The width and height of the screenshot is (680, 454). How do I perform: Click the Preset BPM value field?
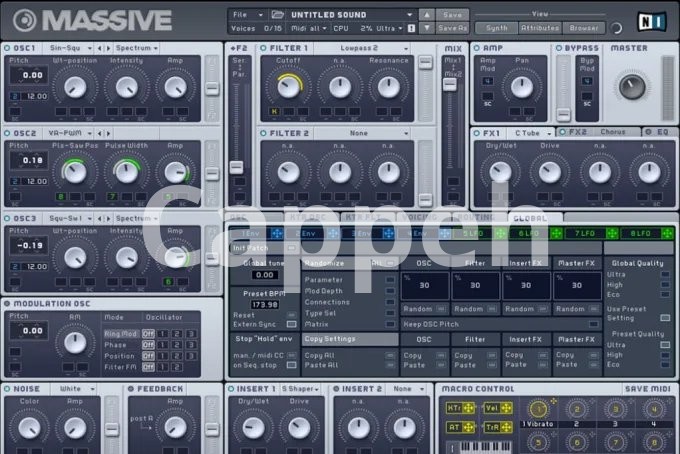266,304
